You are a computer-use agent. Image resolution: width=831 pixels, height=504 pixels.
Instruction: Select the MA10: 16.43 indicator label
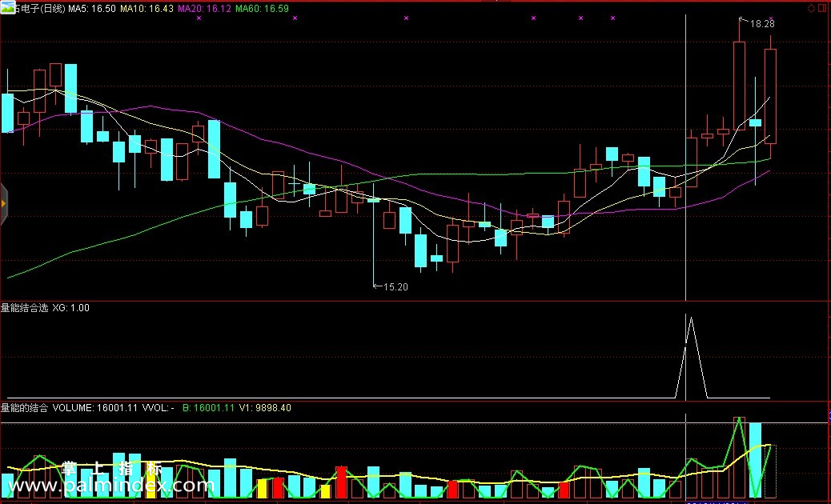tap(147, 9)
